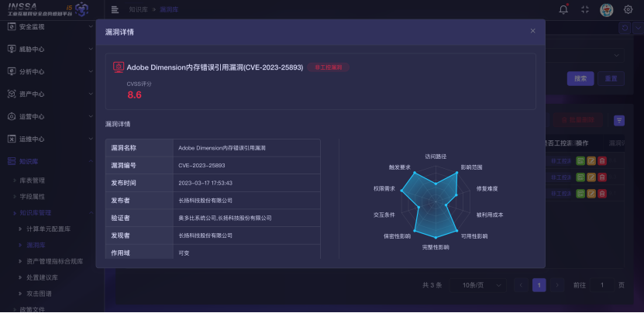Click the red delete icon in second row
The image size is (644, 313).
coord(601,177)
